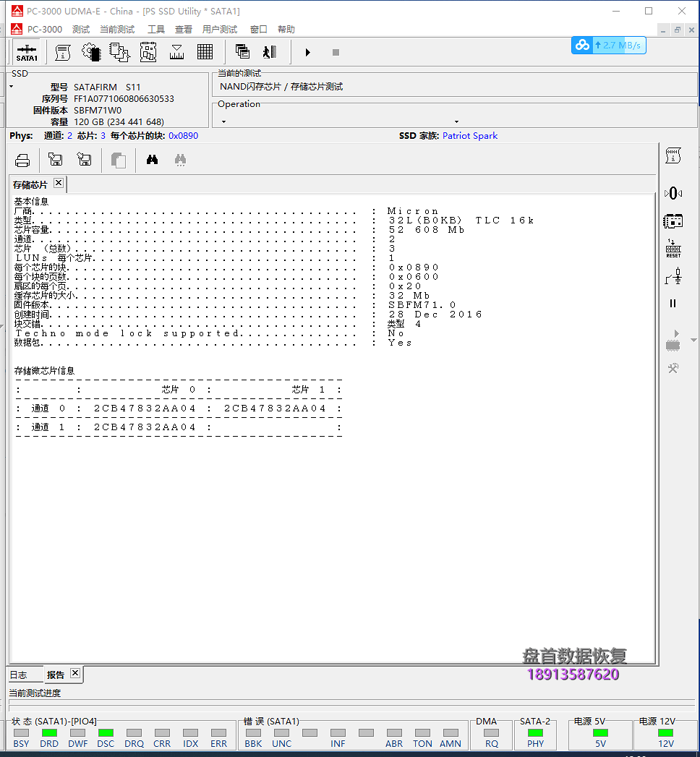The width and height of the screenshot is (700, 757).
Task: Click the zero-with-arrows icon in sidebar
Action: [x=673, y=194]
